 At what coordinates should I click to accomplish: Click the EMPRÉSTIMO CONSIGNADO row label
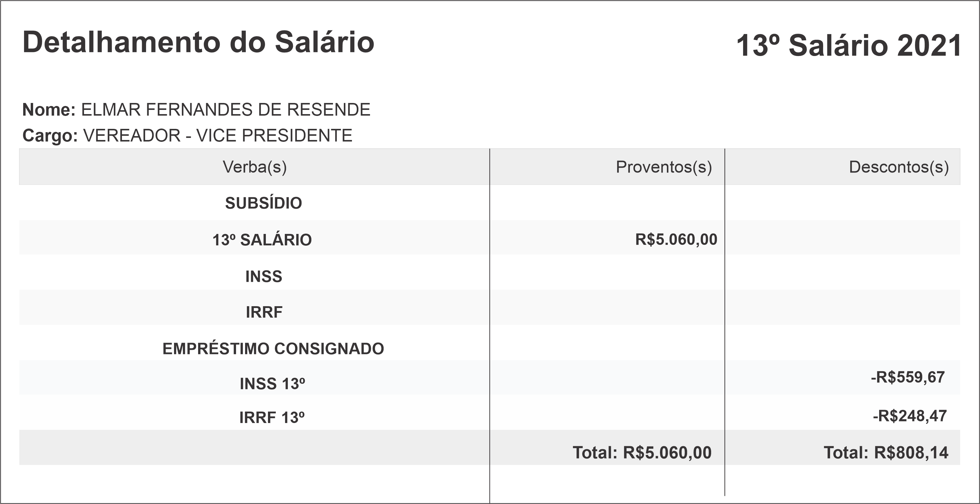tap(273, 349)
